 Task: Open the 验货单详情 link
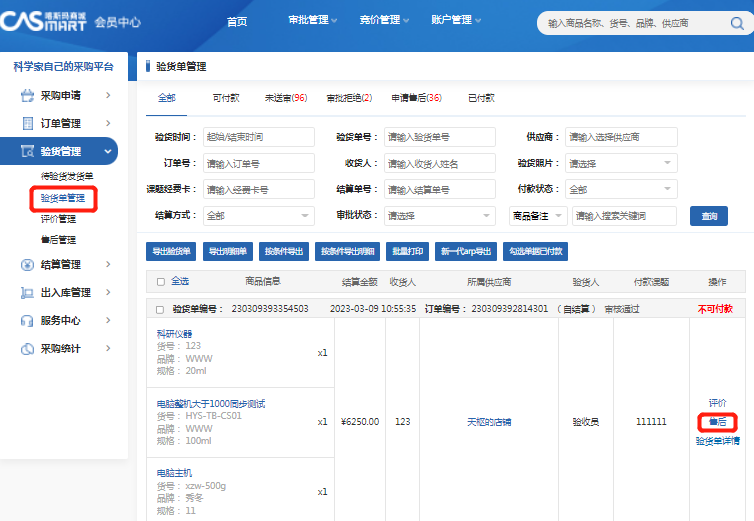coord(717,441)
